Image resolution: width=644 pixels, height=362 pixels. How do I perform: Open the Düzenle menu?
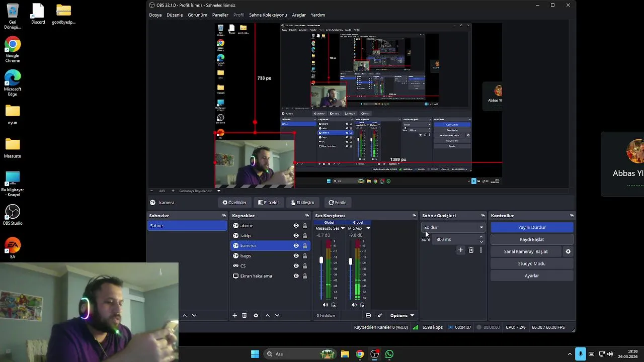click(175, 15)
